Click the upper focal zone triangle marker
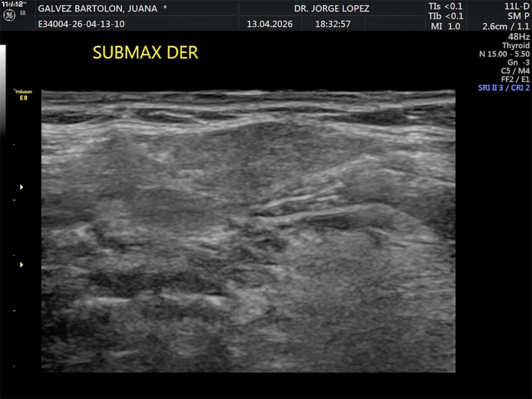Screen dimensions: 532x399 21,187
